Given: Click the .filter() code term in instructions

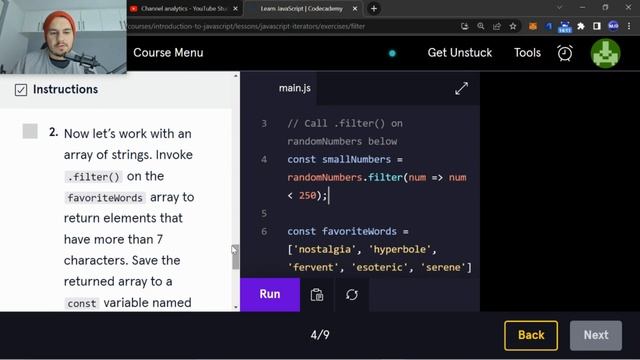Looking at the screenshot, I should pyautogui.click(x=93, y=177).
